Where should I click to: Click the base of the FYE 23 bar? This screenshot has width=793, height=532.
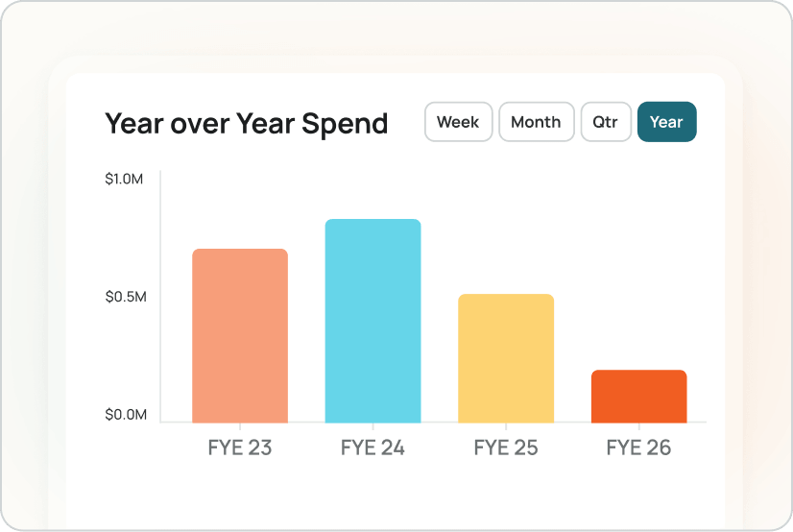(x=240, y=419)
